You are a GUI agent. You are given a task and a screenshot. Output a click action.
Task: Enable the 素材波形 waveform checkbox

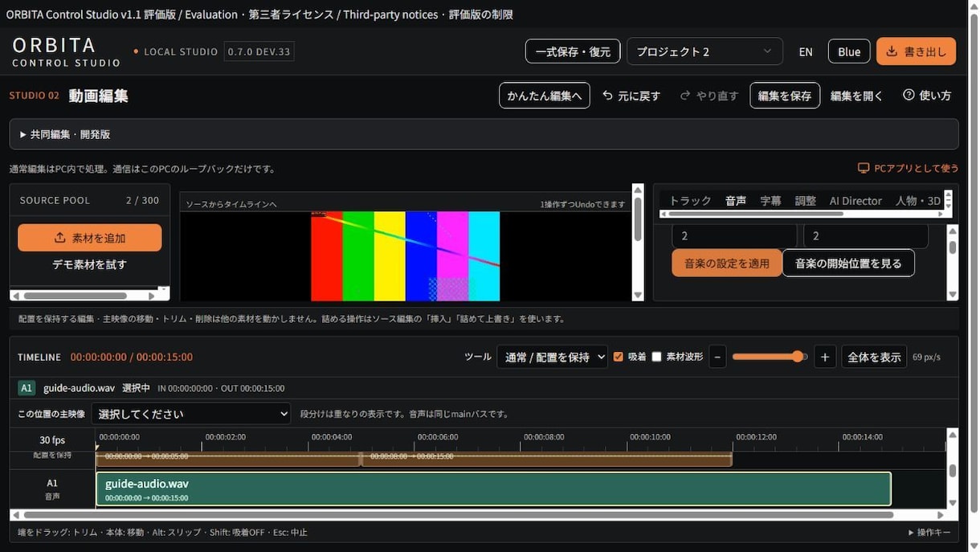[656, 357]
